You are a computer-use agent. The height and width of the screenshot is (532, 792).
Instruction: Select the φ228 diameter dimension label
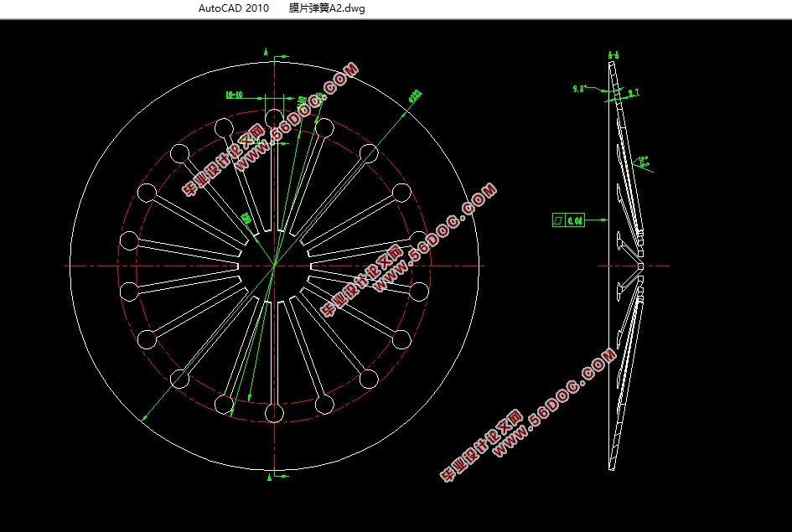click(x=414, y=96)
